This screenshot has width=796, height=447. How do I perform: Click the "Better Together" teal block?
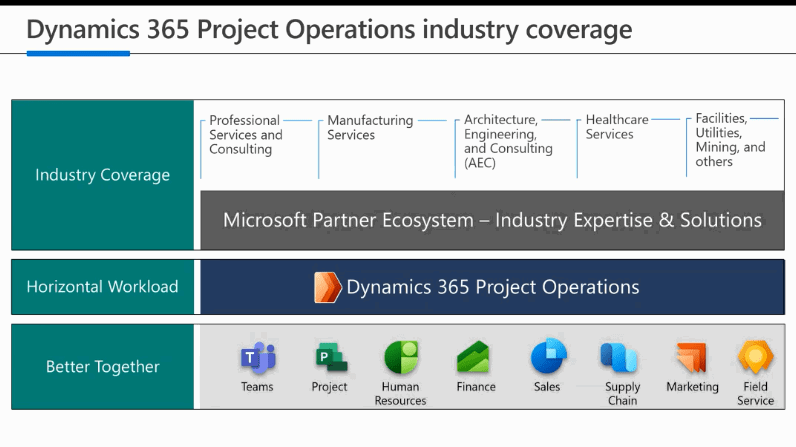point(103,367)
